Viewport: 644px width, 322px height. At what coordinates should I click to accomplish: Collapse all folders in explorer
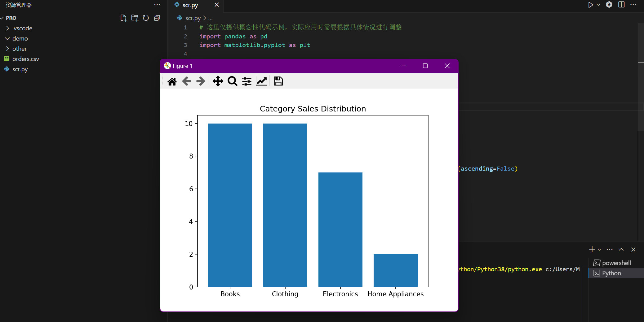coord(157,18)
